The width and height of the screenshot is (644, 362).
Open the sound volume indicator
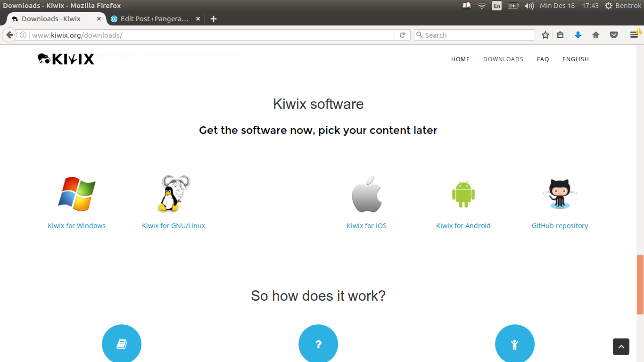[529, 6]
